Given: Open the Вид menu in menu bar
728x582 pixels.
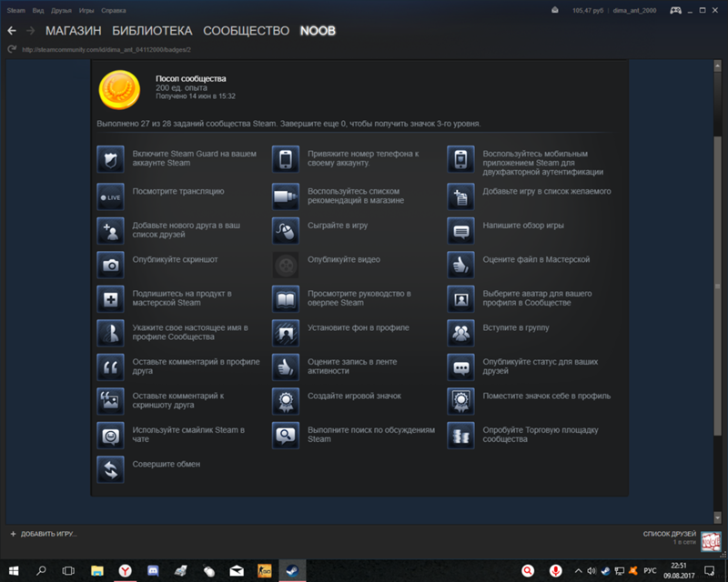Looking at the screenshot, I should (x=38, y=10).
